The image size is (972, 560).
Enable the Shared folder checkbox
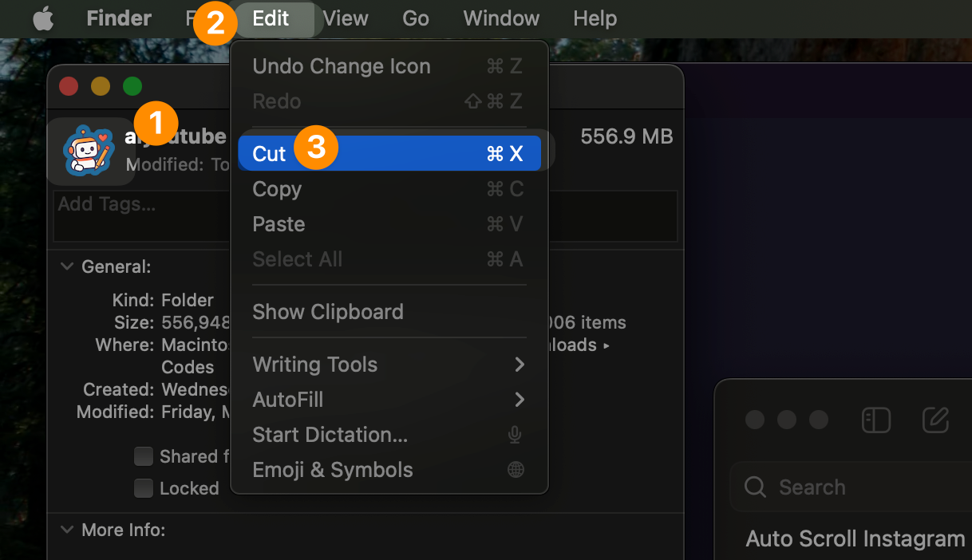tap(144, 456)
